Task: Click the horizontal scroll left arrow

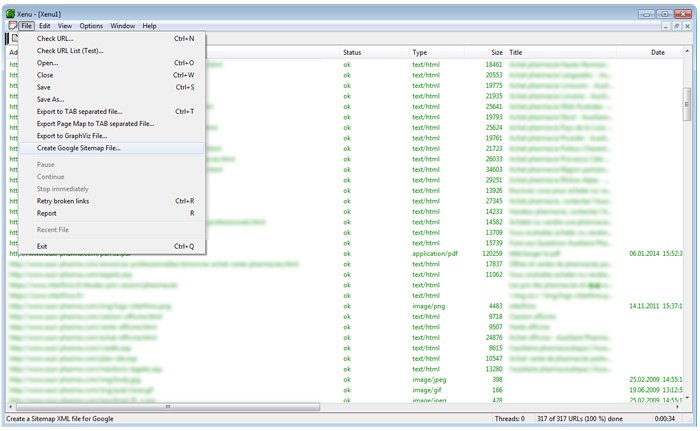Action: tap(12, 406)
